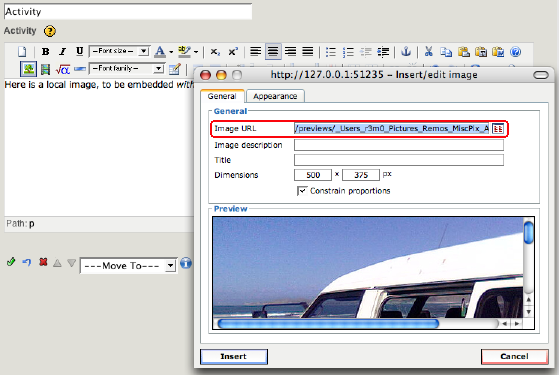Apply the highlight background color

tap(184, 52)
